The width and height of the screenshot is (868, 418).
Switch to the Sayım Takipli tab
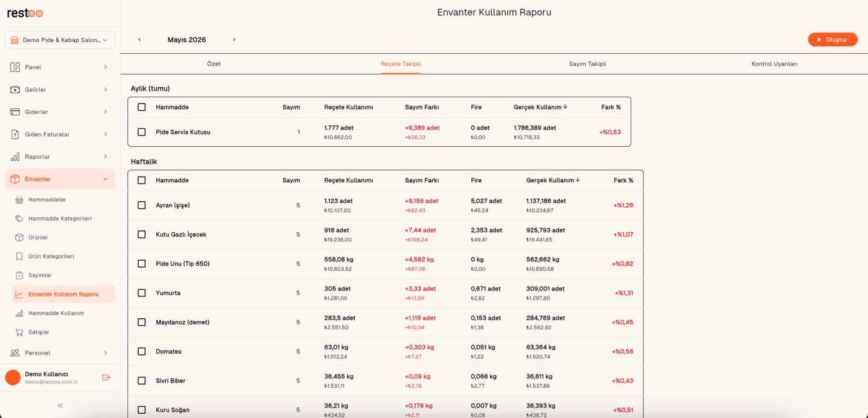587,64
